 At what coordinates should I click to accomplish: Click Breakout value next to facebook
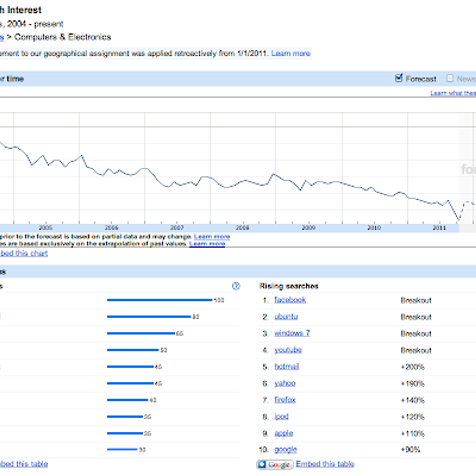pos(416,300)
